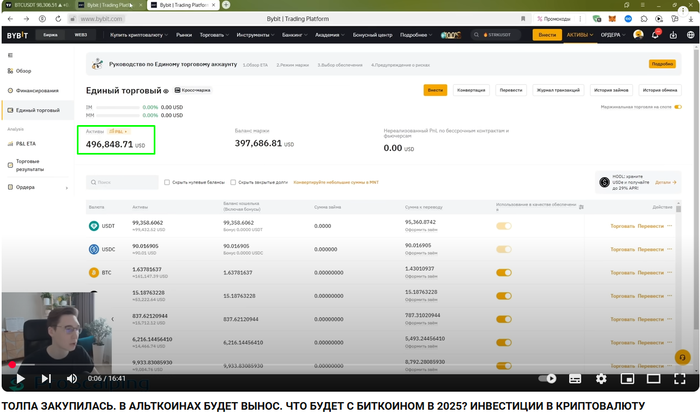Toggle the autoplay switch in video player
700x413 pixels.
tap(547, 379)
